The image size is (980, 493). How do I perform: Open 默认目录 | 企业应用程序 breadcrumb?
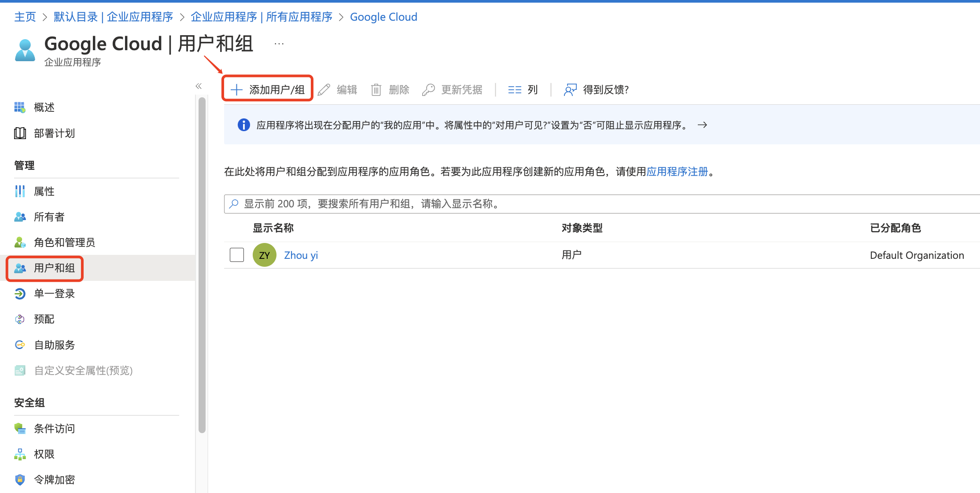click(x=113, y=17)
